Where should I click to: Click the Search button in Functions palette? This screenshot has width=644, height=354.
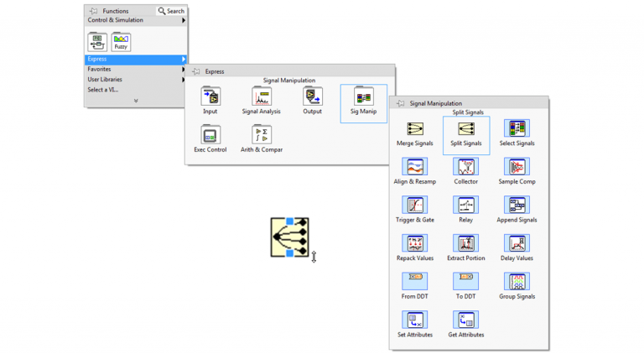171,11
